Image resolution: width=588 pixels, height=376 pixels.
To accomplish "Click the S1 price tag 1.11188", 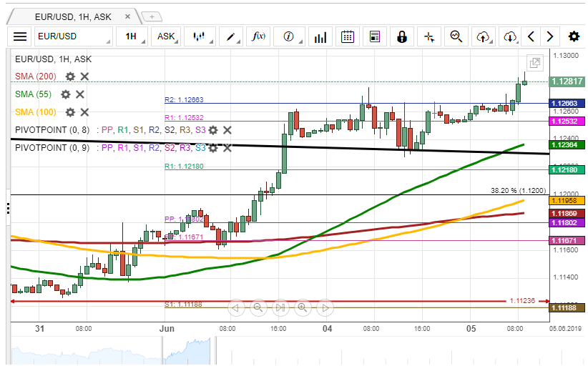I will (567, 308).
